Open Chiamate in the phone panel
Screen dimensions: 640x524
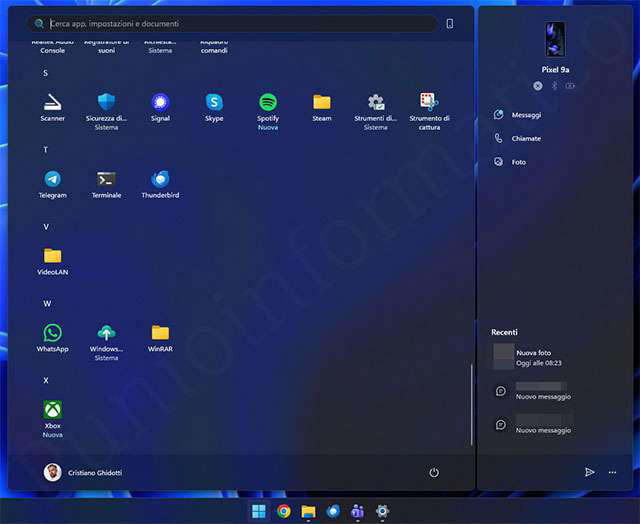coord(517,138)
